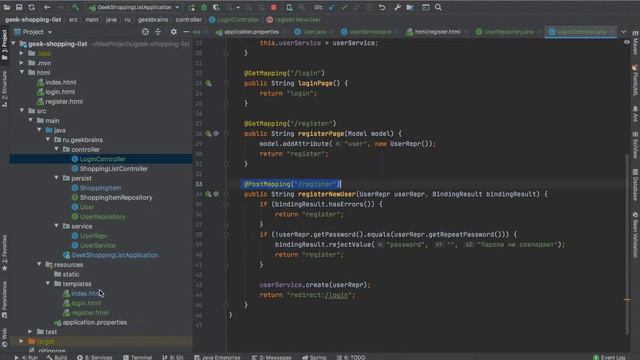Click controller in the breadcrumb bar
The width and height of the screenshot is (640, 360).
[x=189, y=20]
